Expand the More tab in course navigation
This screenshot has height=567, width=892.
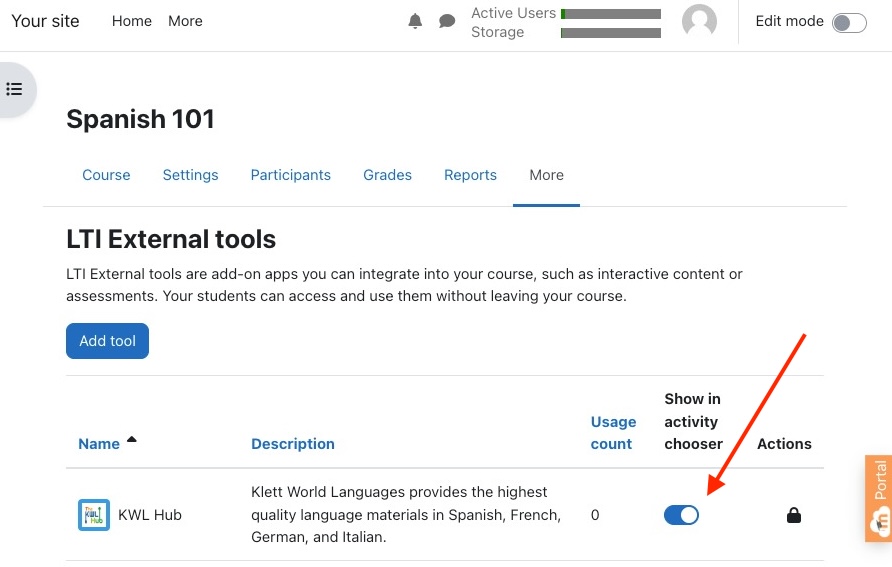(546, 175)
